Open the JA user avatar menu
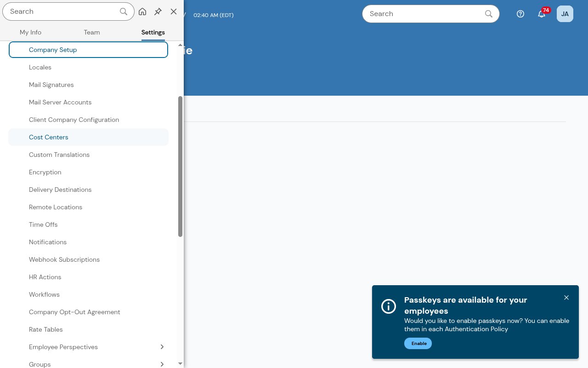This screenshot has height=368, width=588. click(565, 14)
